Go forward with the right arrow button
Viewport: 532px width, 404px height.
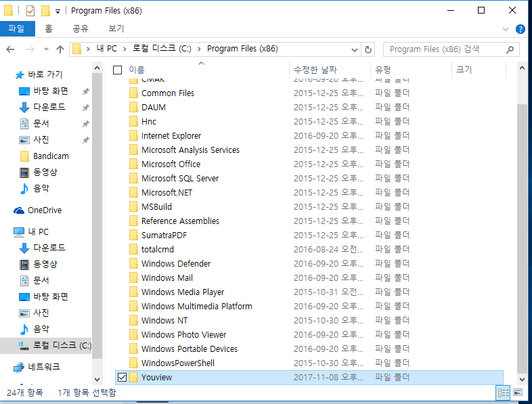point(30,49)
